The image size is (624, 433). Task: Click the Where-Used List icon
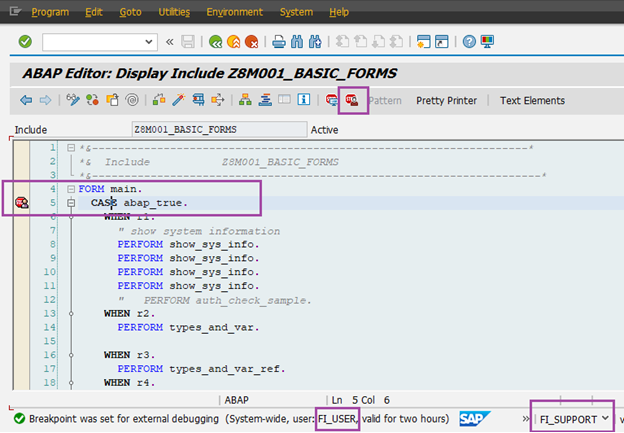[198, 100]
